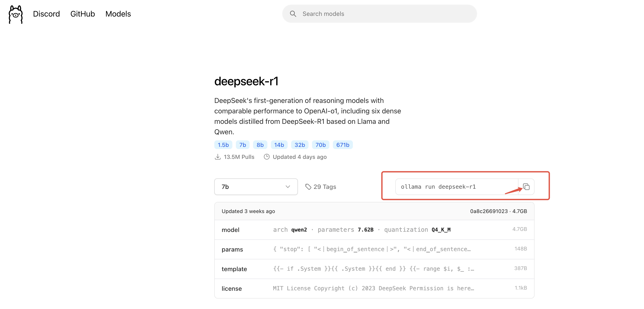644x309 pixels.
Task: Select the 14b size tag
Action: point(279,145)
